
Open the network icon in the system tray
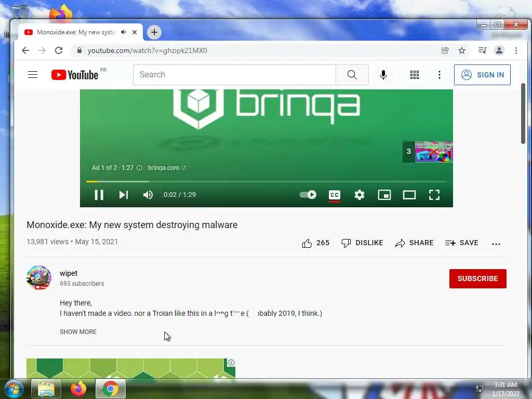[480, 388]
